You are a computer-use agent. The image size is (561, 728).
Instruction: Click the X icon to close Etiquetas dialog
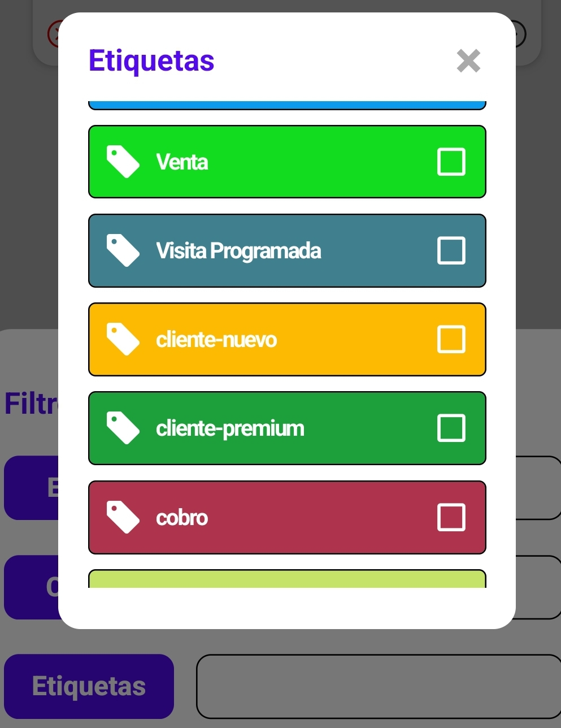[468, 60]
